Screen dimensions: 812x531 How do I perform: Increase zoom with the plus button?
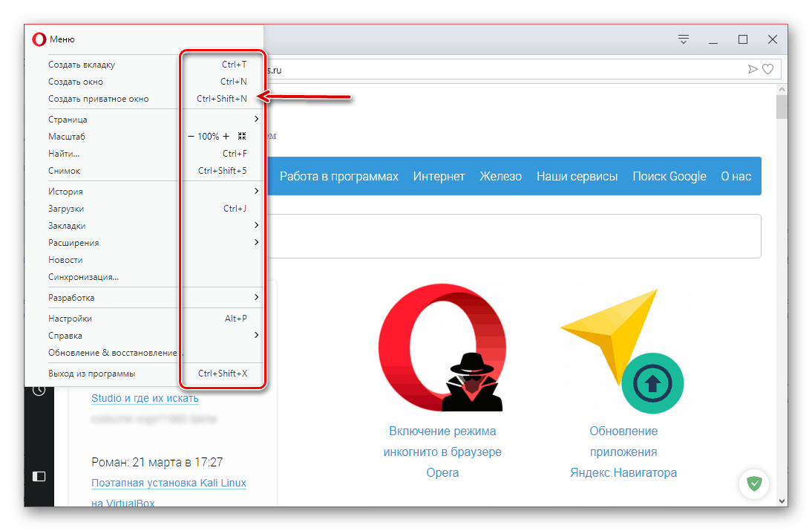(226, 137)
